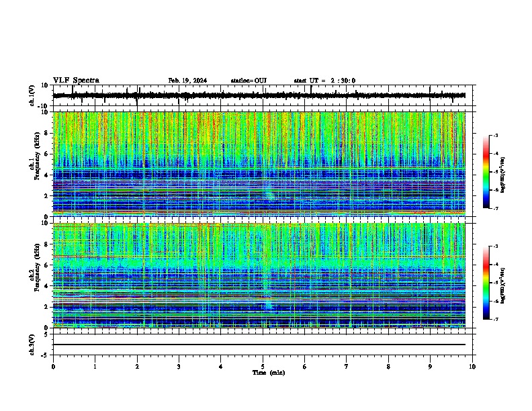Click the "Time (min)" x-axis label
The height and width of the screenshot is (411, 532).
pos(269,373)
